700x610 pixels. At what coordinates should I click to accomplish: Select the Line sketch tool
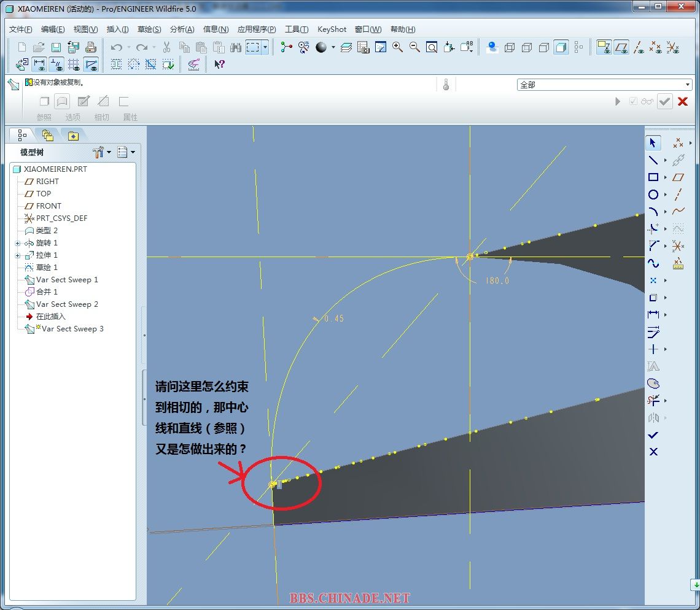coord(653,160)
